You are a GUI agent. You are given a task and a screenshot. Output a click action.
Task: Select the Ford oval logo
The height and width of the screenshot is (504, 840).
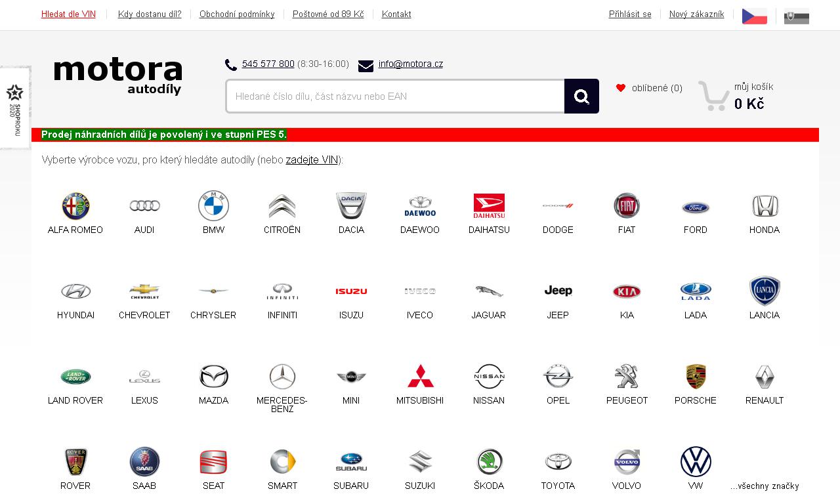tap(696, 208)
